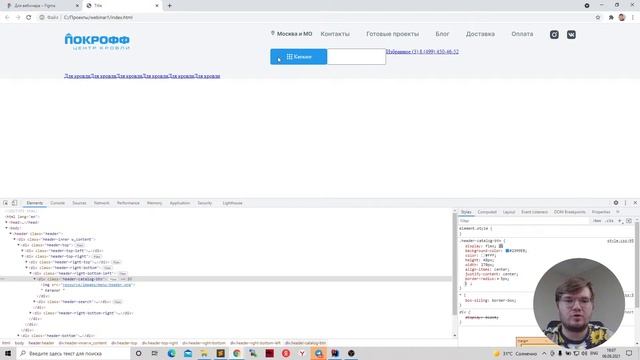Open the DevTools three-dot customize menu
The height and width of the screenshot is (360, 640).
coord(625,203)
